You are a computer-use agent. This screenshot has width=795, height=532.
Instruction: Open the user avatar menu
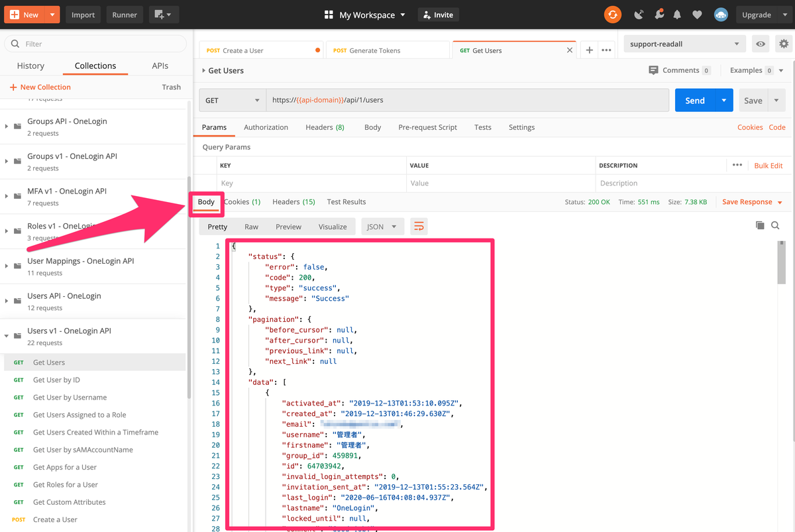(721, 15)
